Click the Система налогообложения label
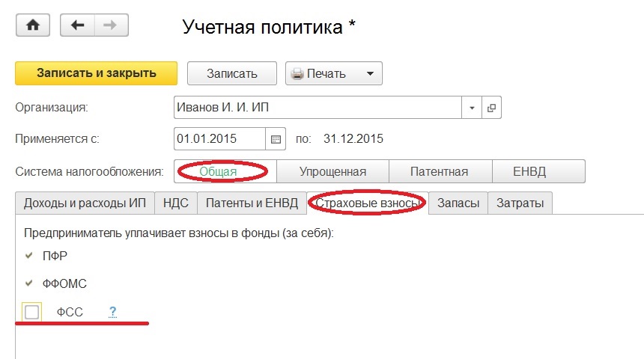The image size is (644, 359). (x=89, y=171)
